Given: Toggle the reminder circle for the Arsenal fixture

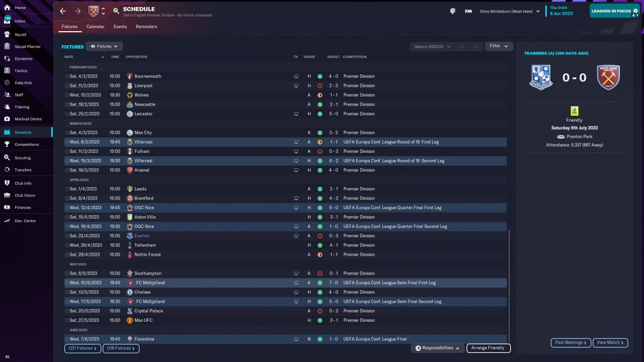Looking at the screenshot, I should pos(67,170).
